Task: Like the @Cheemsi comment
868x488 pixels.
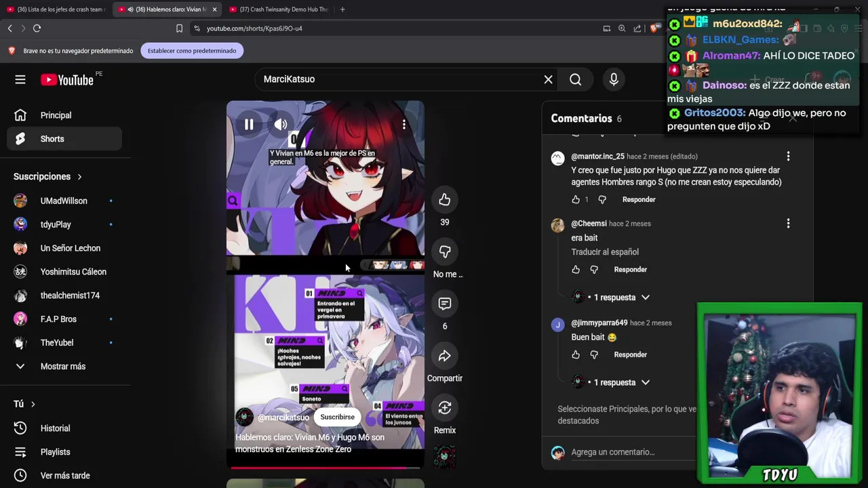Action: pyautogui.click(x=576, y=270)
